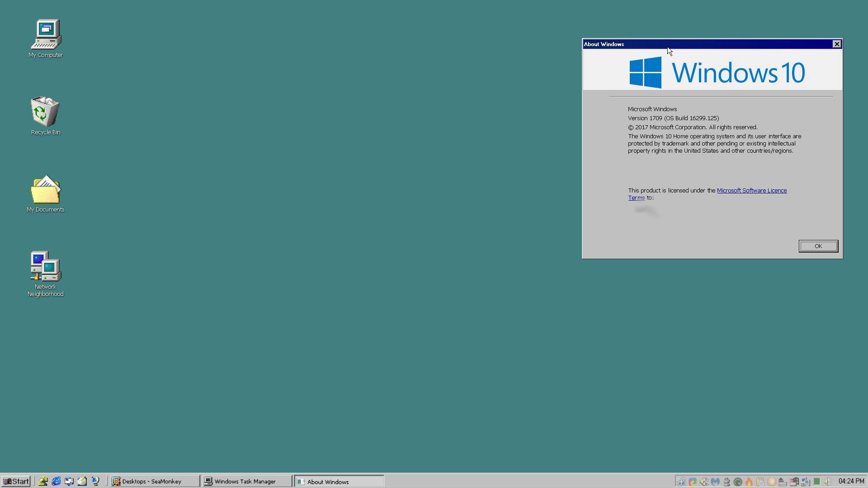The height and width of the screenshot is (488, 868).
Task: Open the clipboard tray icon
Action: point(760,482)
